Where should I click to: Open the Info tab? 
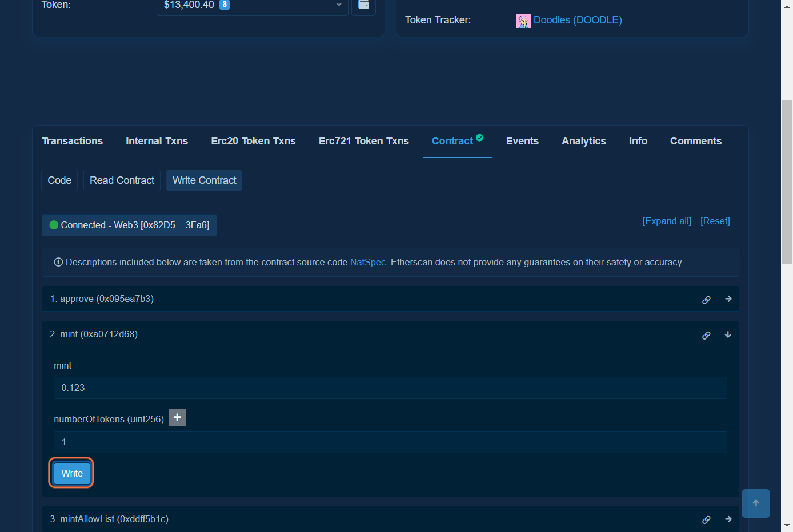[x=638, y=141]
